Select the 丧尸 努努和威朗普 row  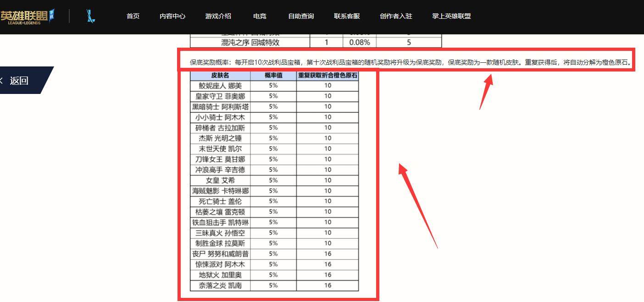(x=274, y=254)
